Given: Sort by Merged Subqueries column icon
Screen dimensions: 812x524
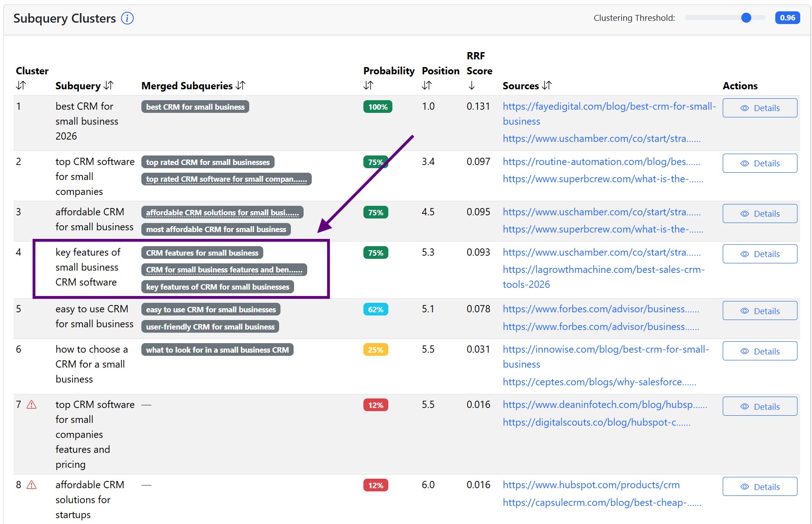Looking at the screenshot, I should click(241, 85).
